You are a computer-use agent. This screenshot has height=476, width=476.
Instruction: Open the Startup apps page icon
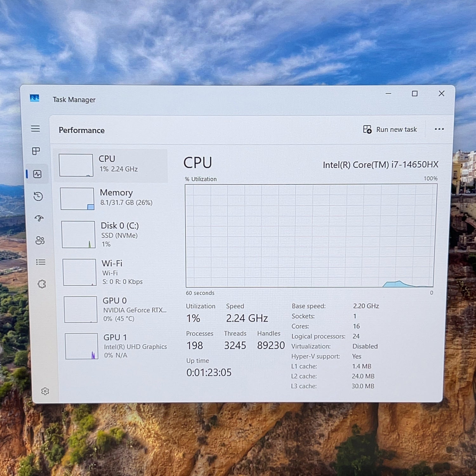click(x=39, y=218)
